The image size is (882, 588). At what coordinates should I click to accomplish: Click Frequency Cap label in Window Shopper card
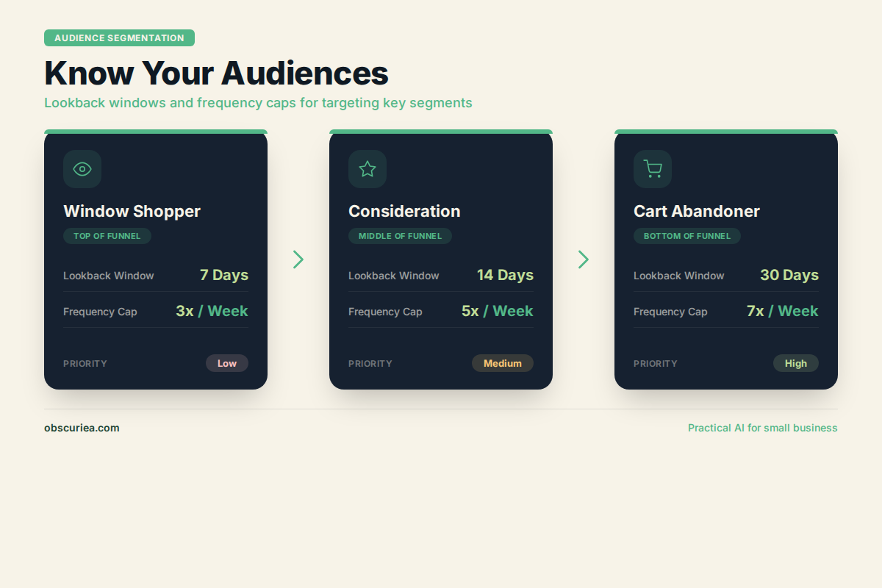(100, 312)
